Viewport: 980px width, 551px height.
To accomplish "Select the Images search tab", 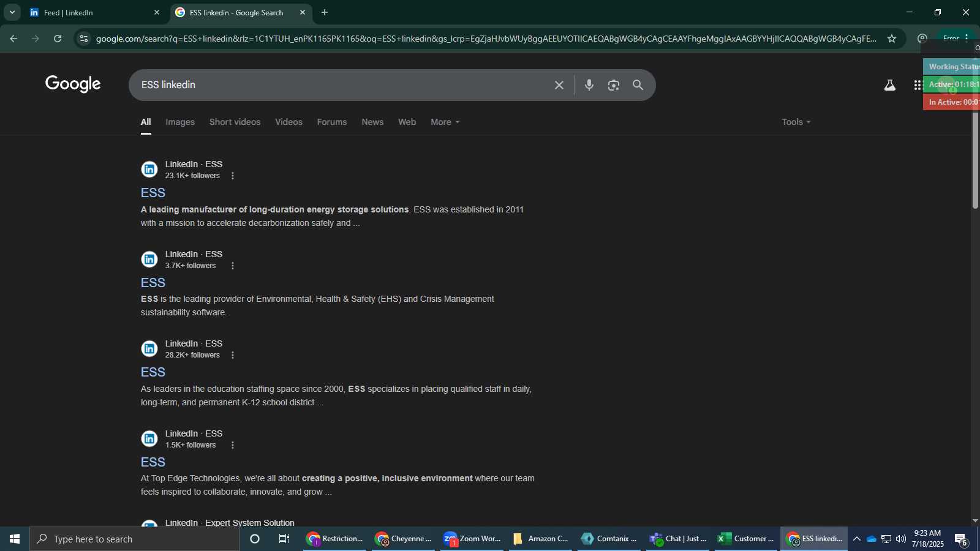I will coord(180,122).
